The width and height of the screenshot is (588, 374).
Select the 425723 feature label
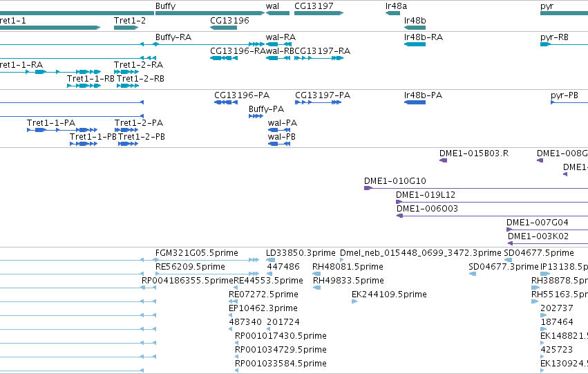[556, 350]
